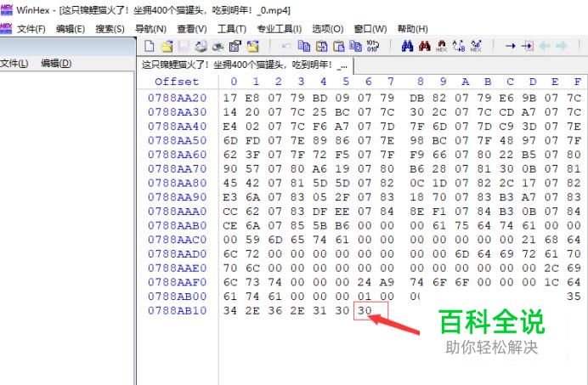Screen dimensions: 588x385
Task: Open 文件(L) in the left panel
Action: (x=14, y=63)
